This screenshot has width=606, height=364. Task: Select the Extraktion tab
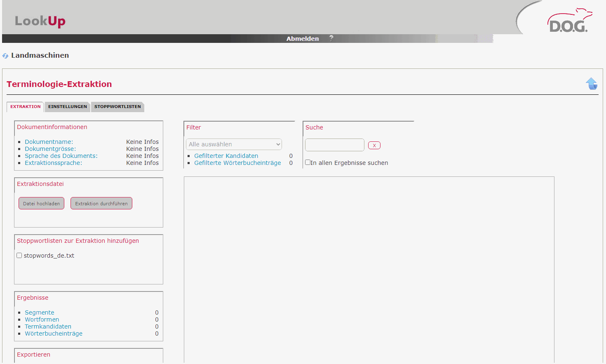pyautogui.click(x=26, y=106)
